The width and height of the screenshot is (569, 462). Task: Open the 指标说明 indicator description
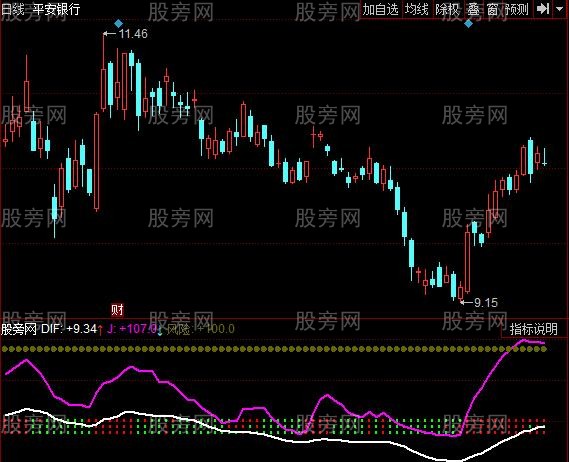point(533,329)
